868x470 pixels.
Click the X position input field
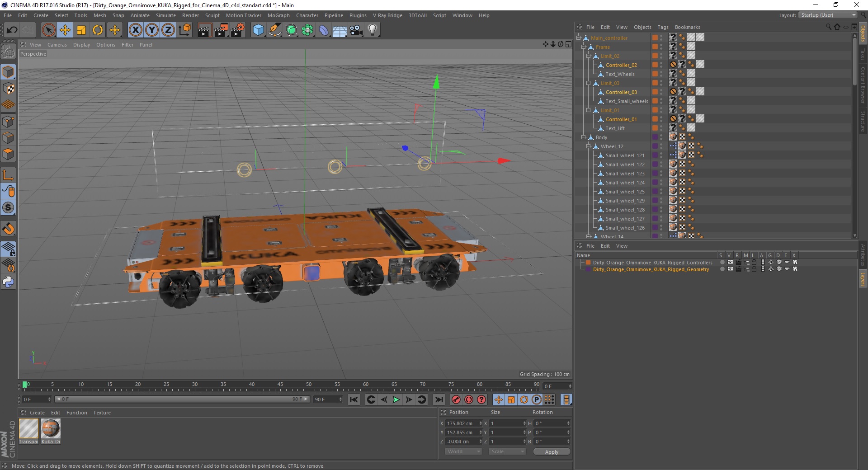[462, 423]
